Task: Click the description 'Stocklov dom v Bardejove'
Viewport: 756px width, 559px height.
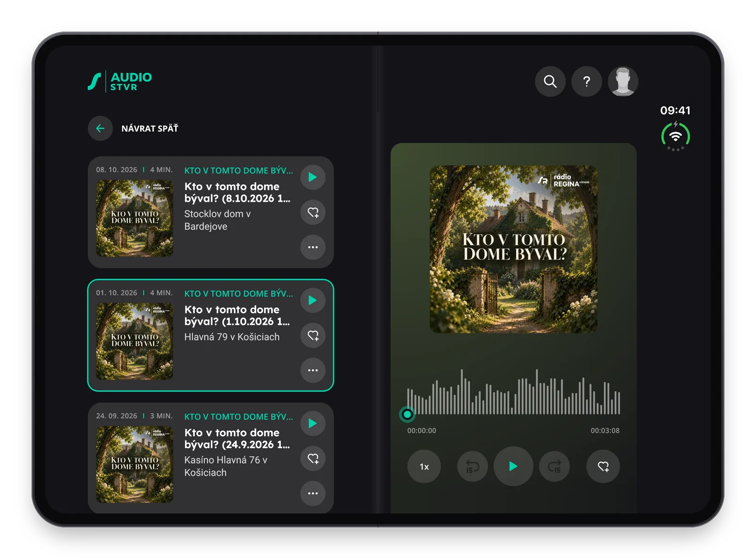Action: point(217,220)
